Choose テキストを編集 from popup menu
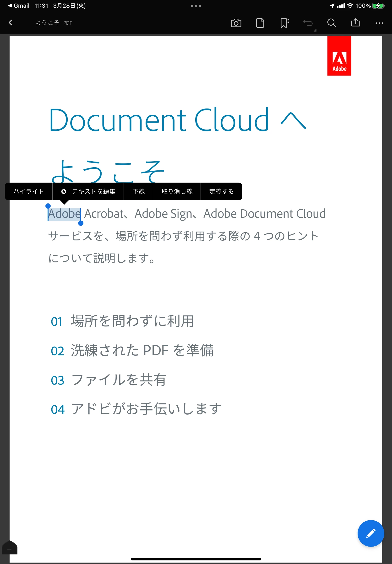392x564 pixels. tap(88, 191)
